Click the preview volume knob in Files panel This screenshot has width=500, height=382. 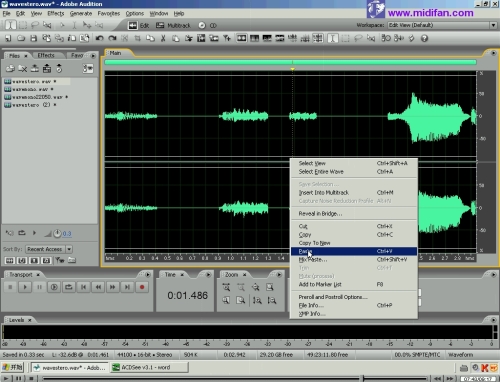click(x=57, y=233)
